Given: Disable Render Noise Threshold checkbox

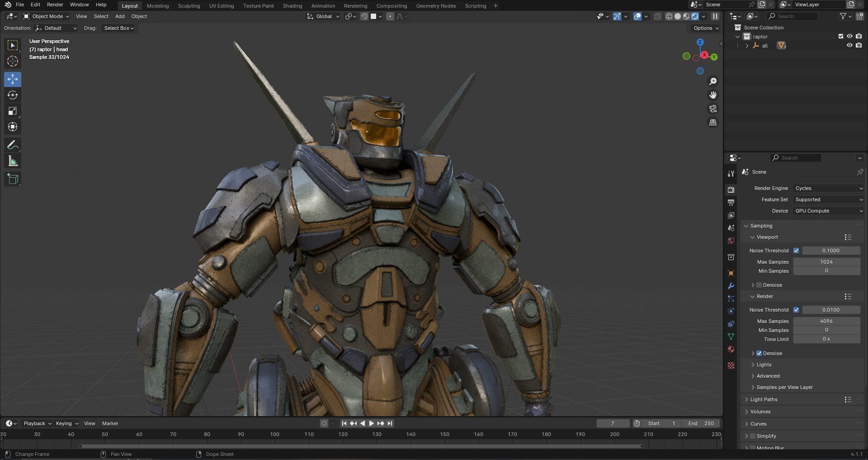Looking at the screenshot, I should pos(796,310).
